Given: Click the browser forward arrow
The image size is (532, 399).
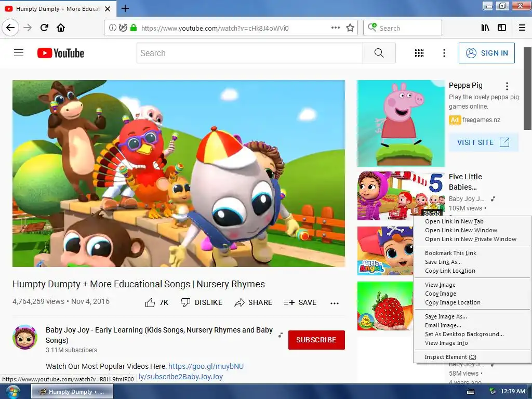Looking at the screenshot, I should pyautogui.click(x=28, y=28).
